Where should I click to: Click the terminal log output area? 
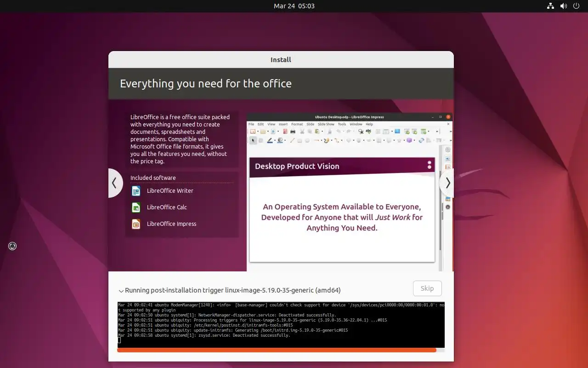[x=281, y=325]
